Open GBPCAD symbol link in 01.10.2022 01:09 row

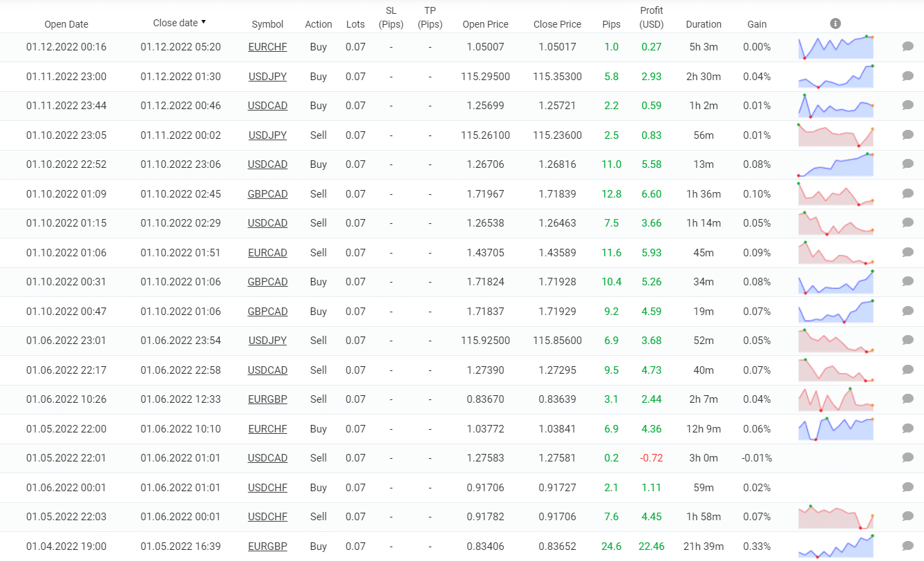267,194
